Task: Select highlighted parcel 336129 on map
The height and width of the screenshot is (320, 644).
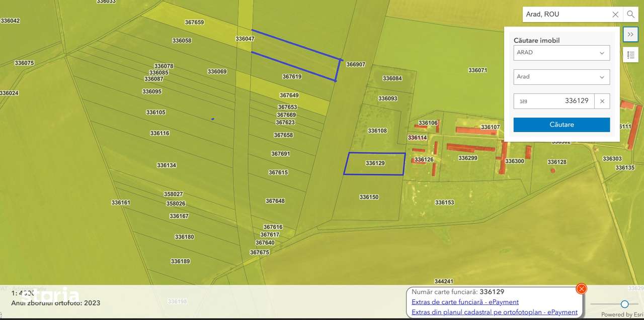Action: [x=375, y=163]
